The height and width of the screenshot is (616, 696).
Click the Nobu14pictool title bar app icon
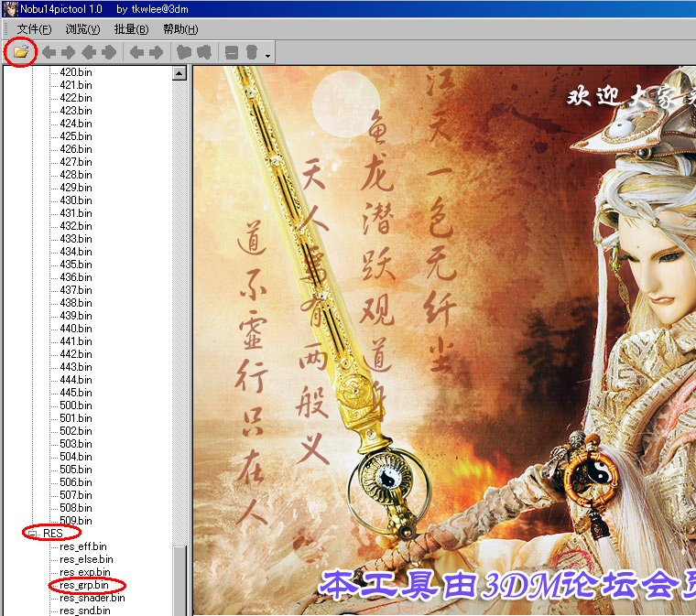point(10,9)
